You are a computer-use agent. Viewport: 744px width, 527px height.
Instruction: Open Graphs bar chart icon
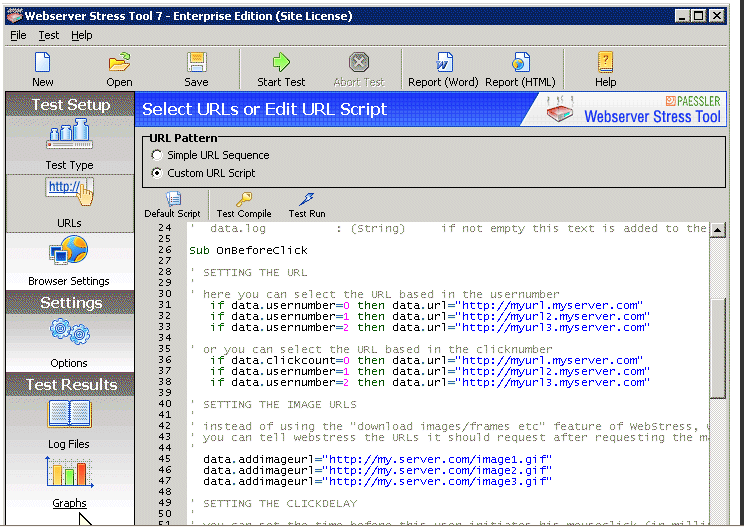(x=69, y=472)
